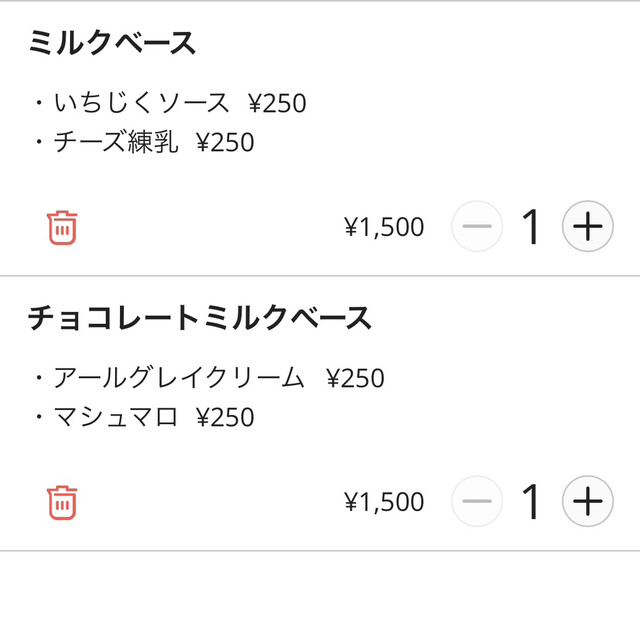The height and width of the screenshot is (640, 640).
Task: Click the アールグレイクリーム topping name
Action: point(178,378)
